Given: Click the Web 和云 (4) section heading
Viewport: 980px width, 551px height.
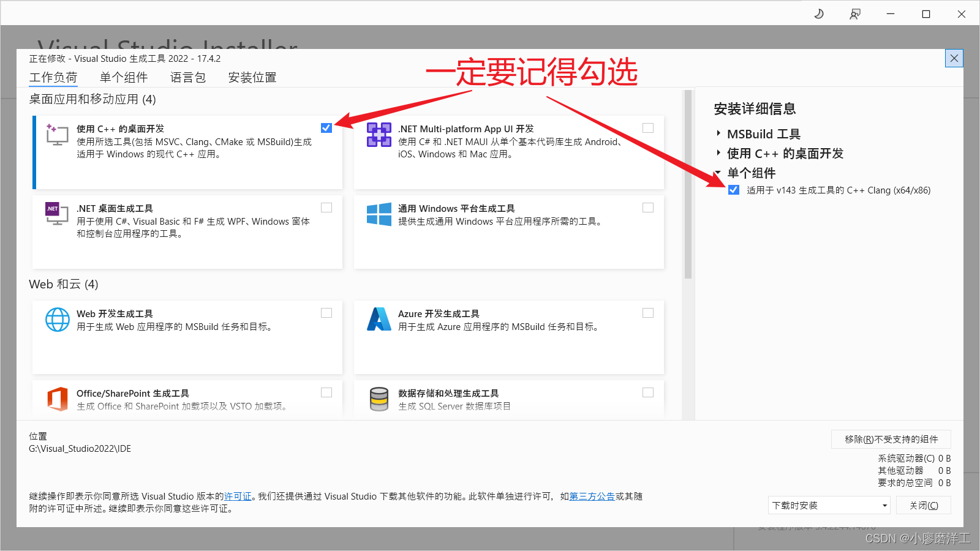Looking at the screenshot, I should (64, 284).
